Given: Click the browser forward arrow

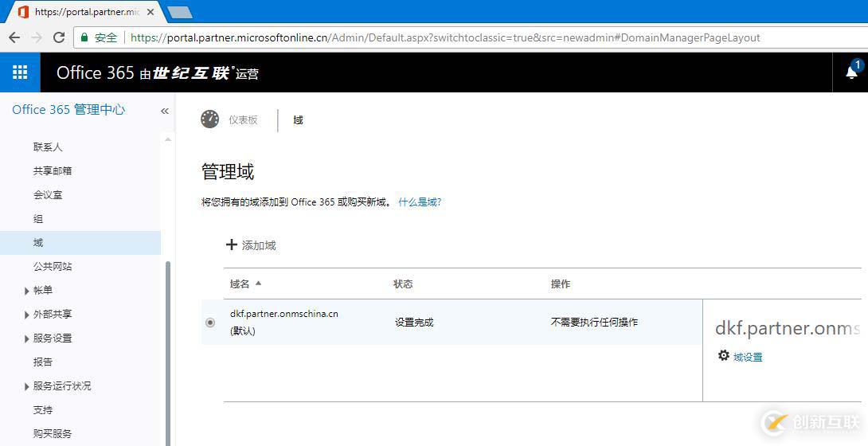Looking at the screenshot, I should click(37, 37).
